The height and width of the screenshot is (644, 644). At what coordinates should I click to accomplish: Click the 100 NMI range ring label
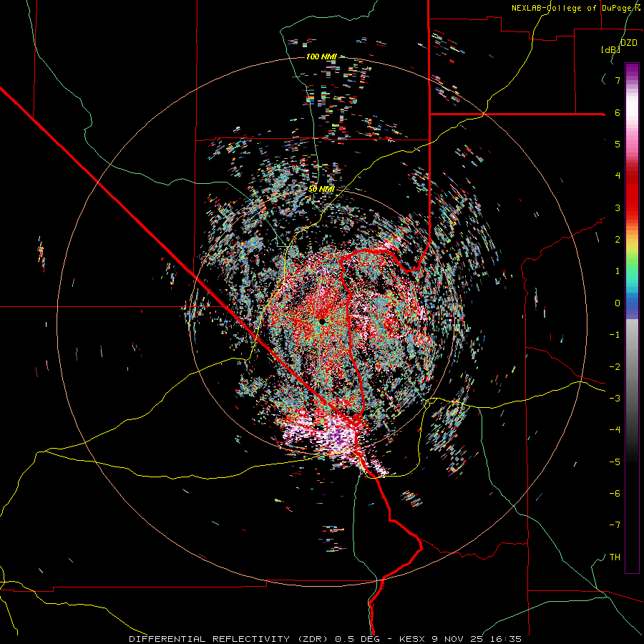[x=321, y=57]
